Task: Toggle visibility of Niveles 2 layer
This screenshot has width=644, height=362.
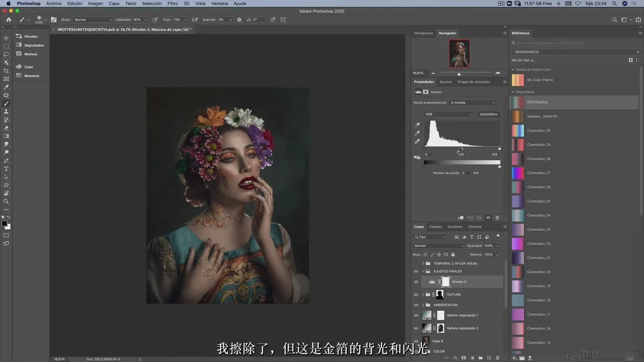Action: [x=416, y=282]
